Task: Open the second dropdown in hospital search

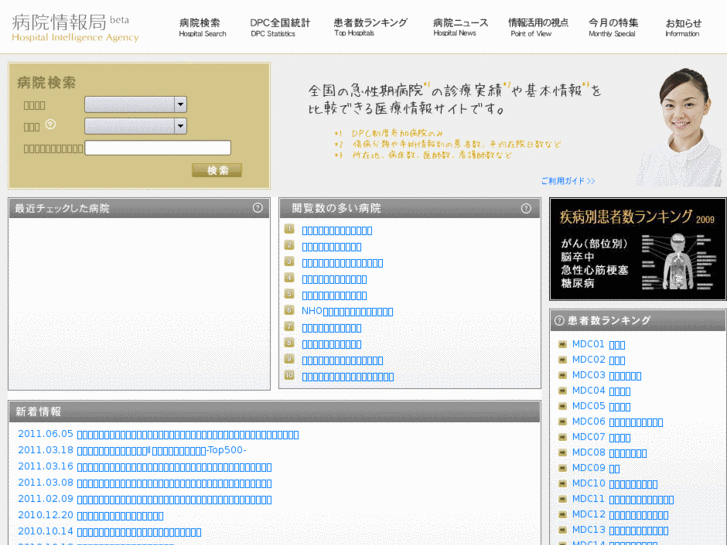Action: 135,126
